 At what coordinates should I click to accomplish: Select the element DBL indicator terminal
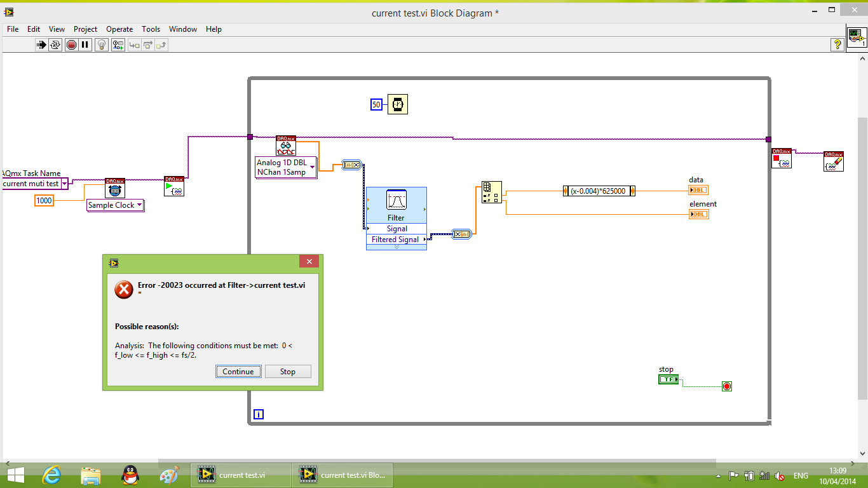[698, 214]
